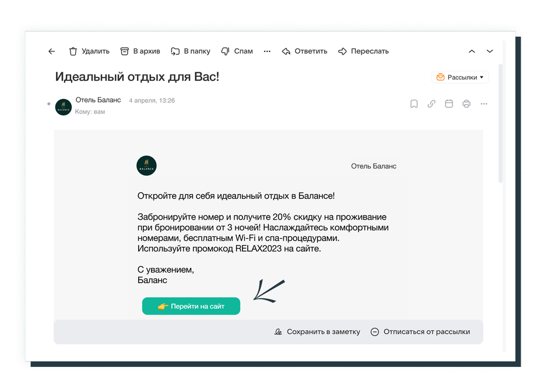Forward this email

363,51
